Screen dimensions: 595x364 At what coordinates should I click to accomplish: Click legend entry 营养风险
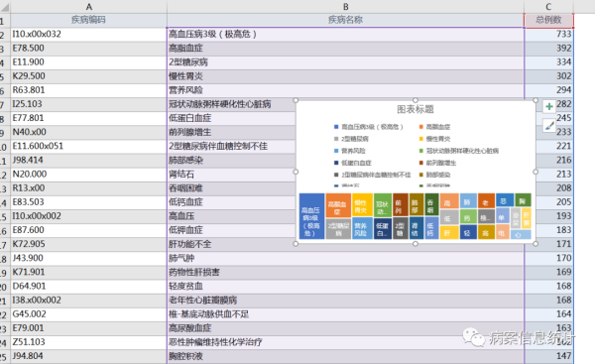point(350,151)
